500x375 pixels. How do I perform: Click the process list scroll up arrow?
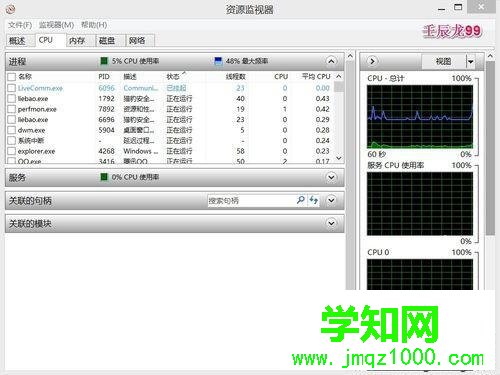click(x=339, y=77)
